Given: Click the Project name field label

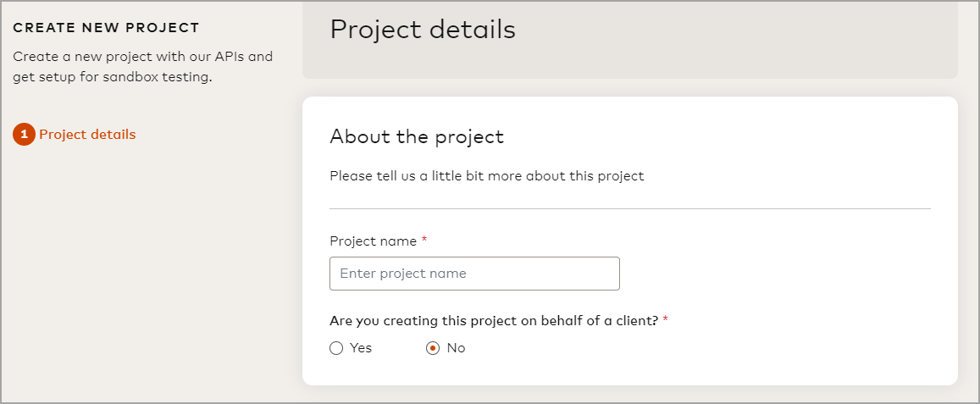Looking at the screenshot, I should [373, 241].
